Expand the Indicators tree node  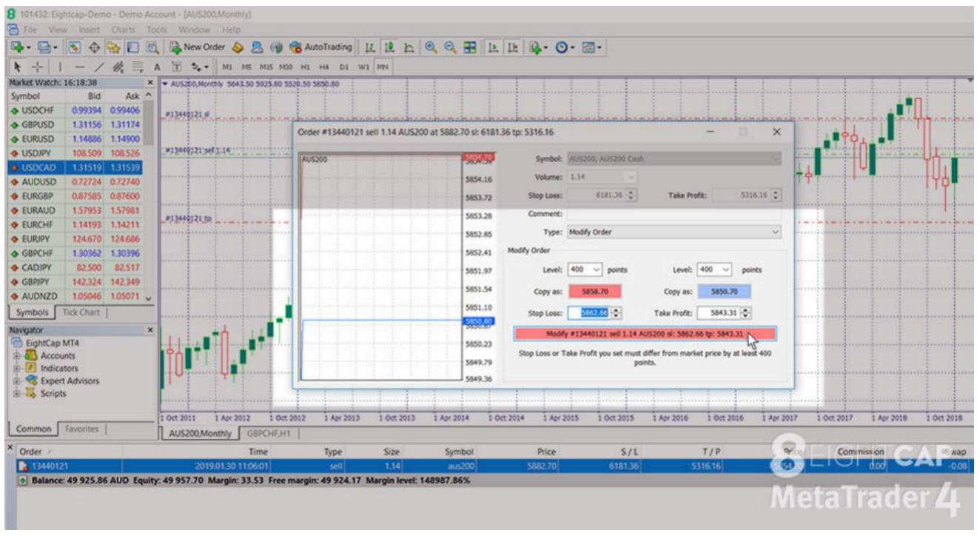[18, 368]
